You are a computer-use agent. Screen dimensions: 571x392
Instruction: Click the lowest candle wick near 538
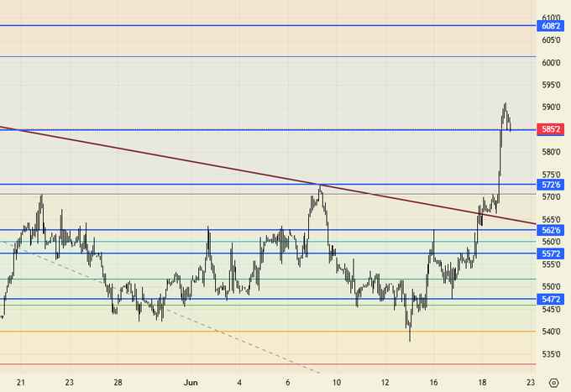coord(410,339)
